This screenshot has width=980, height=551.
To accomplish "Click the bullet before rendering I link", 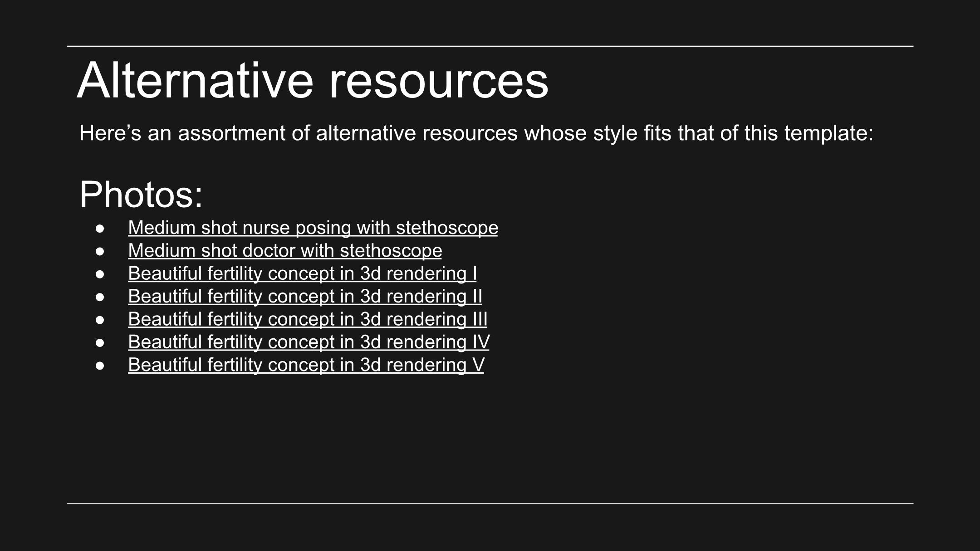I will point(100,274).
